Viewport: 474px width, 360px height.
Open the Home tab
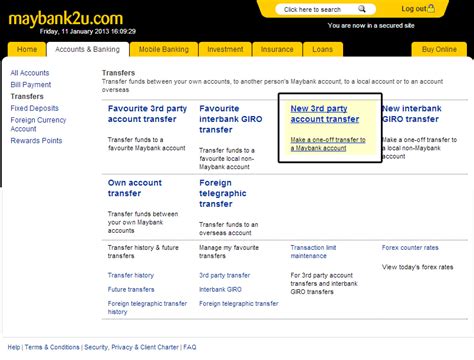[x=27, y=49]
